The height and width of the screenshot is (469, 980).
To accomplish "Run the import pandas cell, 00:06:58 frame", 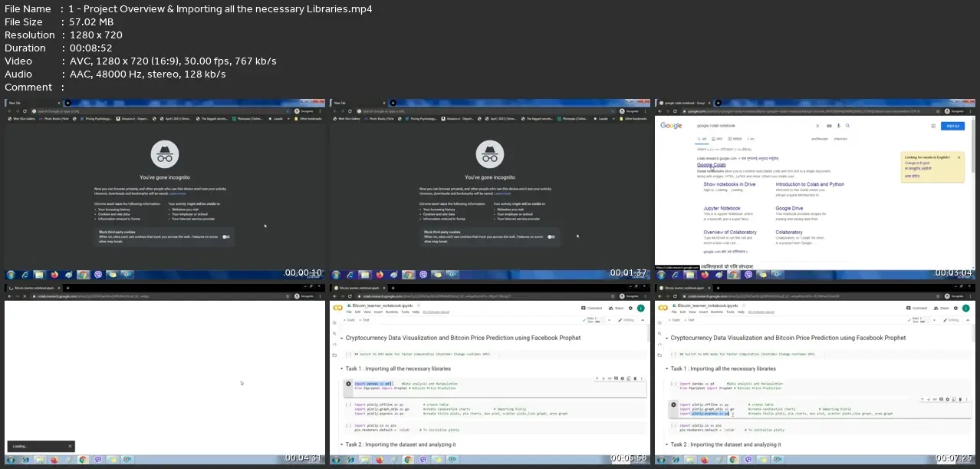I will coord(348,383).
